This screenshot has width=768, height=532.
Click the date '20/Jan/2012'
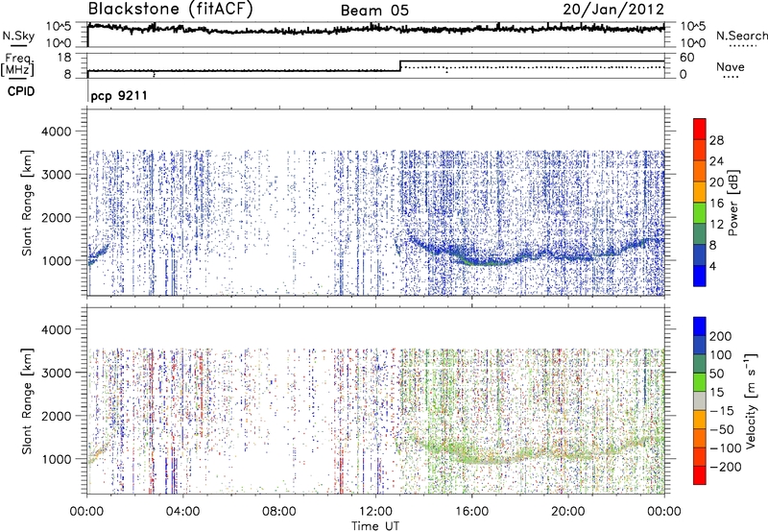pos(613,10)
